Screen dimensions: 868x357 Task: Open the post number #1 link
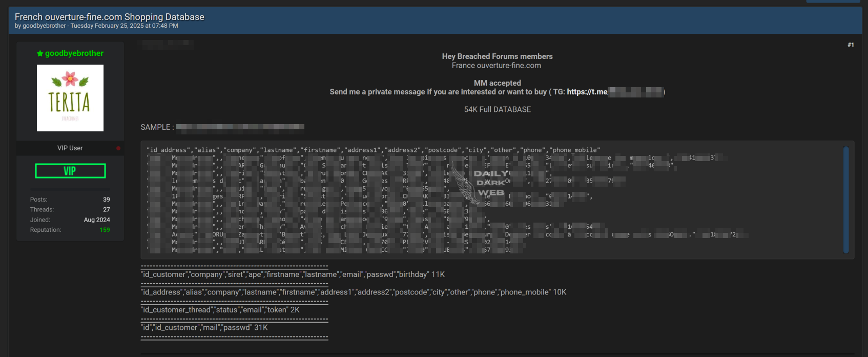pos(851,45)
